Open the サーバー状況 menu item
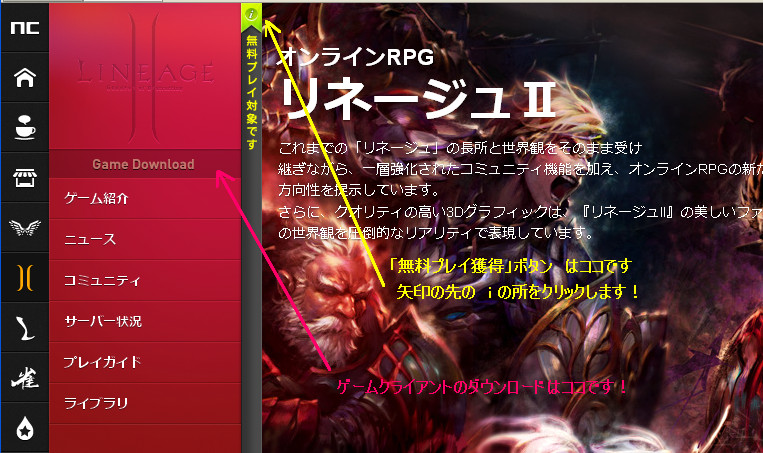 (x=145, y=321)
